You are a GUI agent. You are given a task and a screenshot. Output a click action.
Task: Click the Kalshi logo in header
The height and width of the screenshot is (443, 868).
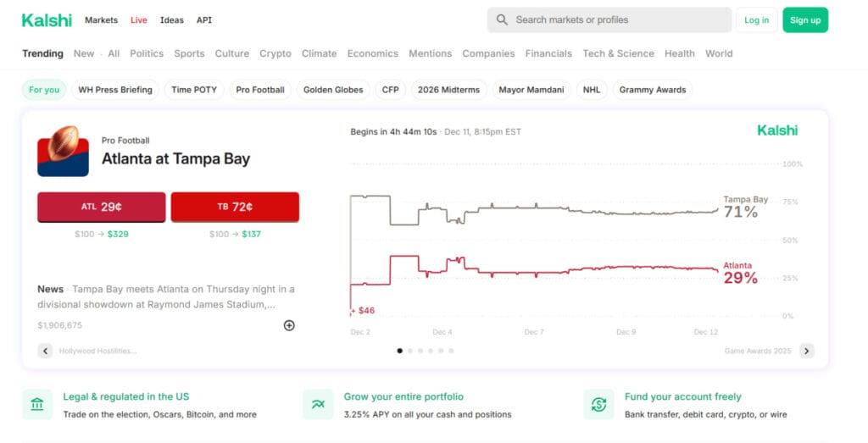tap(47, 20)
